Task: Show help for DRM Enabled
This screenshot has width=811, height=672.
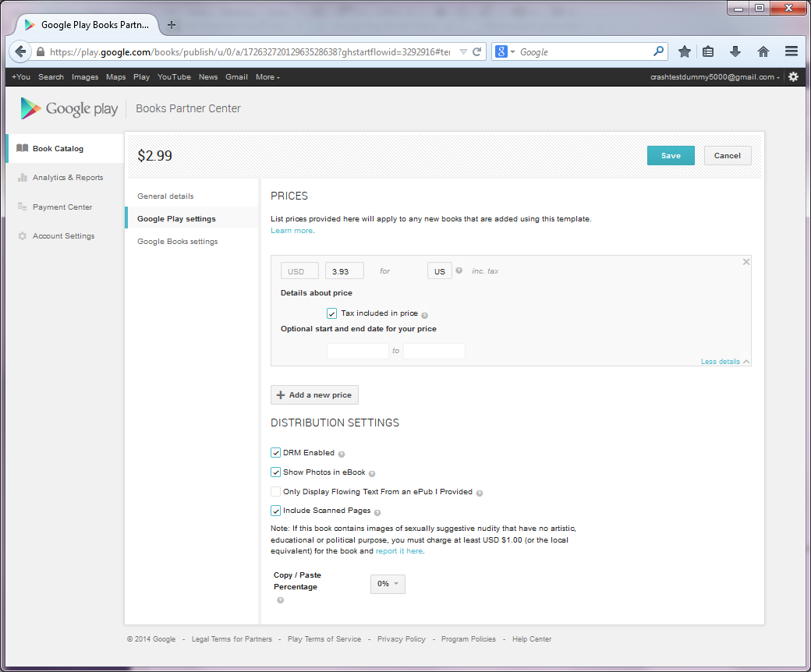Action: [x=342, y=454]
